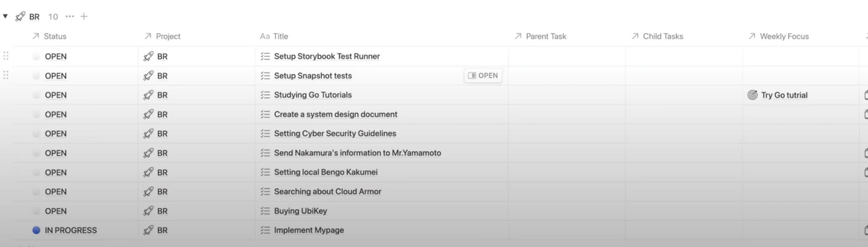
Task: Click OPEN status of Buying UbiKey row
Action: pyautogui.click(x=56, y=211)
